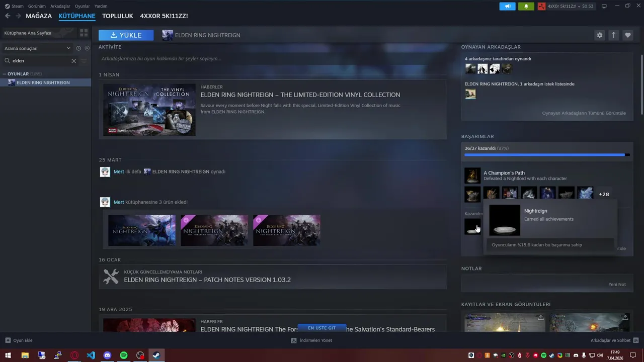Open first Nightreign thumbnail Mert added
Screen dimensions: 644x362
pos(142,230)
